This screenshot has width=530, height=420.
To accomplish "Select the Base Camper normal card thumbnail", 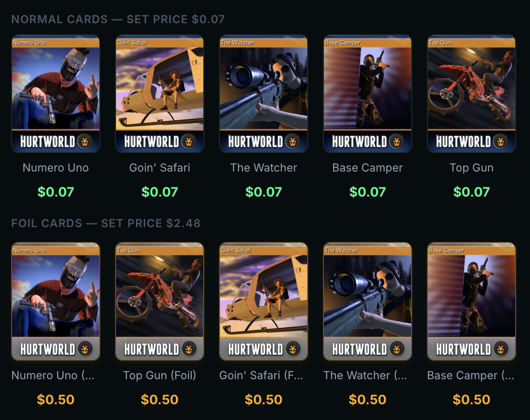I will [x=368, y=94].
